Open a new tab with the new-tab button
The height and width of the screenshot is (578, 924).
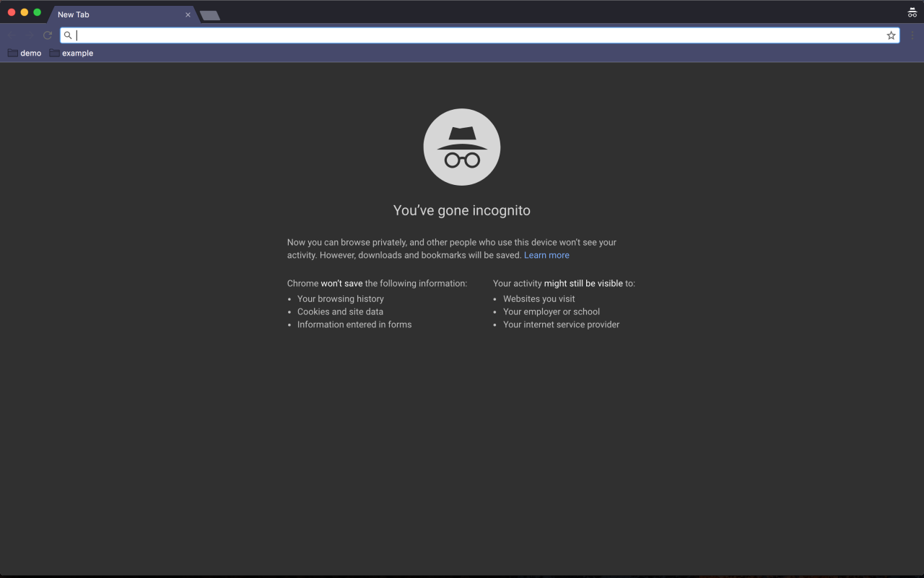(x=210, y=15)
